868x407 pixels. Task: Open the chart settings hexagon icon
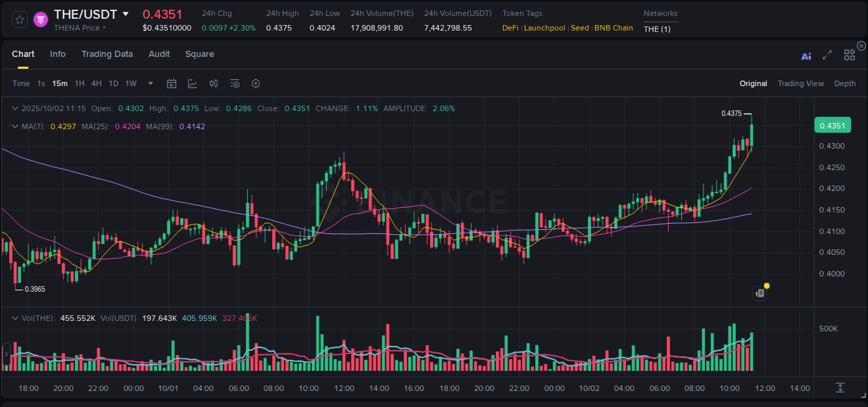(256, 83)
